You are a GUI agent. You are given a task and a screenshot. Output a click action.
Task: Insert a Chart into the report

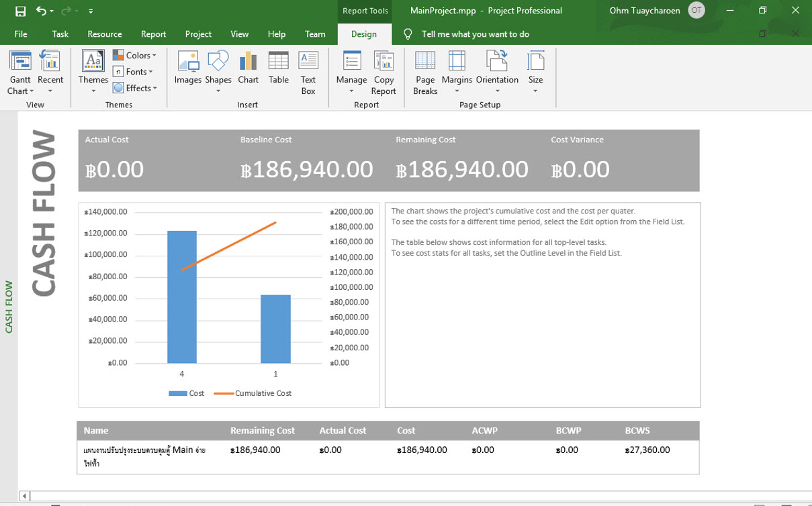point(248,70)
